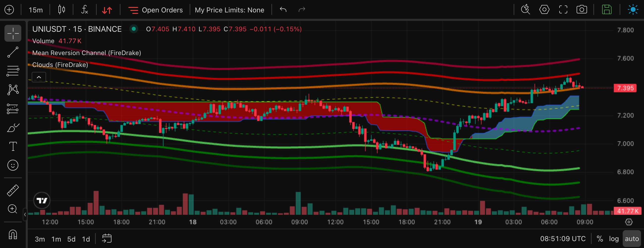Switch to the 1m date range
This screenshot has height=248, width=644.
(56, 239)
